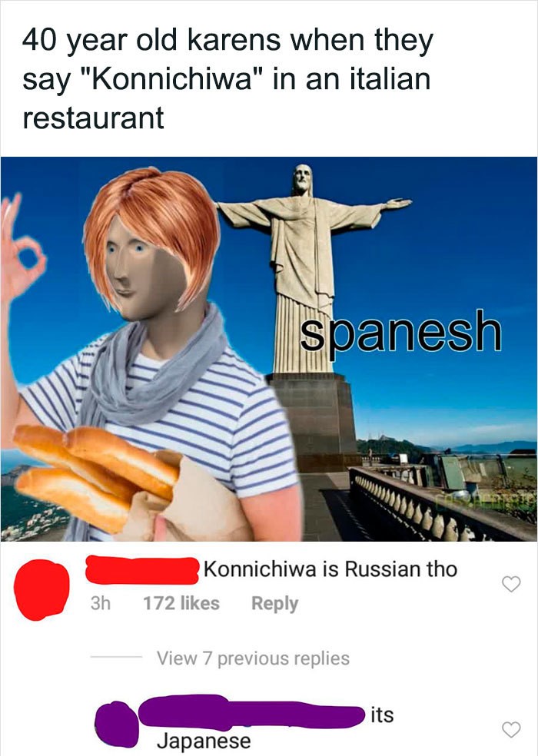Viewport: 538px width, 756px height.
Task: Tap the Karen meme man face
Action: pyautogui.click(x=143, y=274)
